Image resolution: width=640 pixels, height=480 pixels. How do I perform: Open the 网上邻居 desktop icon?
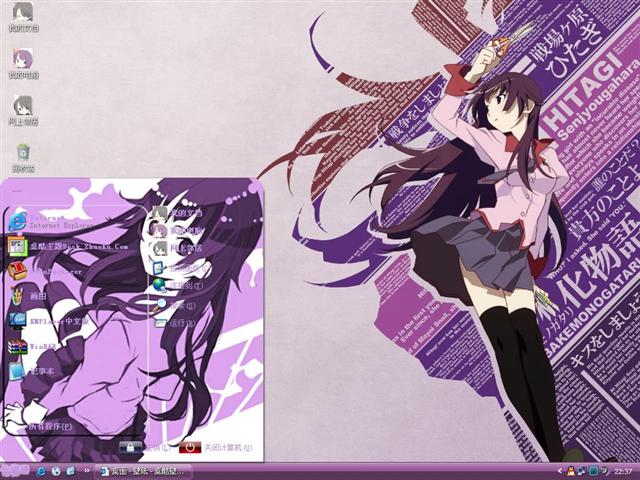tap(23, 110)
